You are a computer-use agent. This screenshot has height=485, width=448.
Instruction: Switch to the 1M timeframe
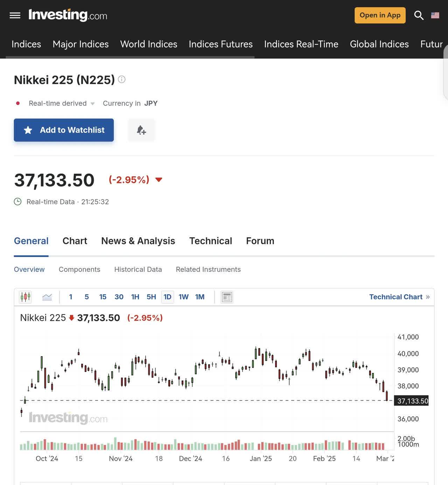pyautogui.click(x=199, y=297)
